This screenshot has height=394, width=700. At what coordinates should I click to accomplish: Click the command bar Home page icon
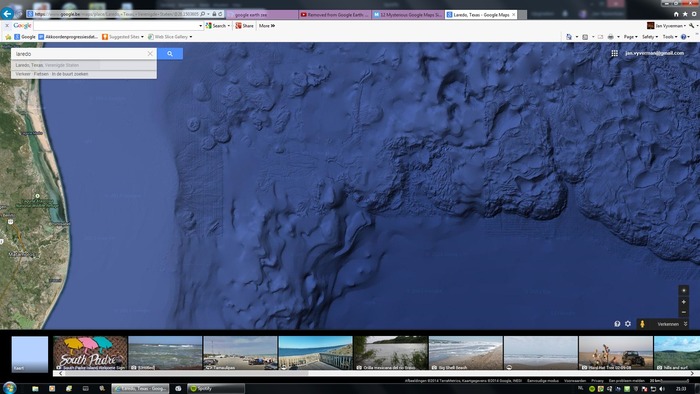[569, 37]
